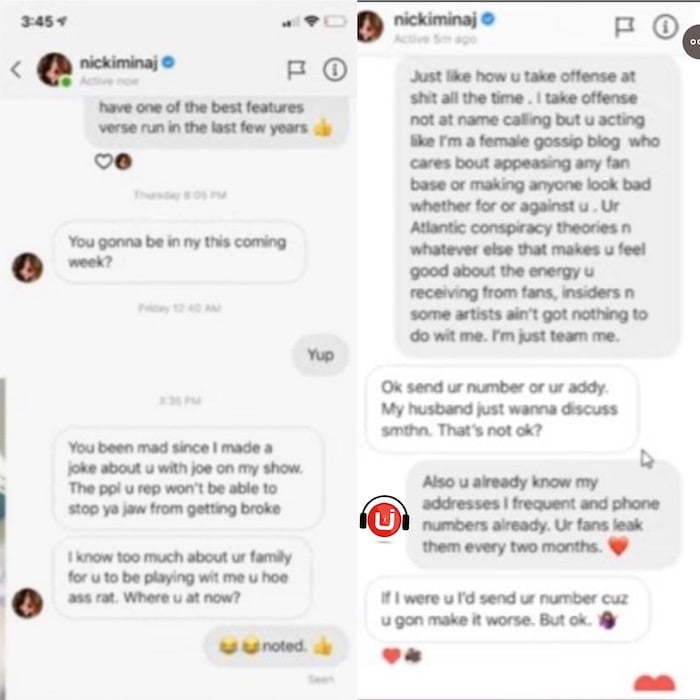700x700 pixels.
Task: Tap the flag icon in right chat header
Action: pyautogui.click(x=624, y=27)
